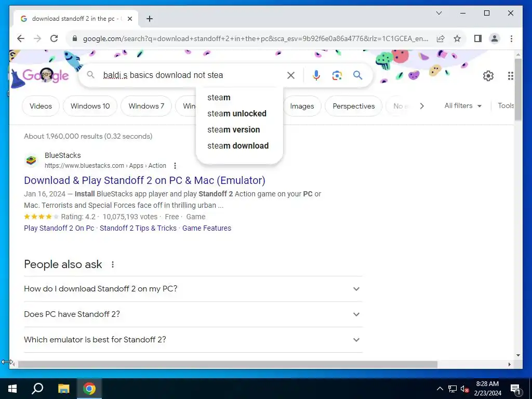Viewport: 532px width, 399px height.
Task: Select the Windows 10 filter chip
Action: [90, 106]
